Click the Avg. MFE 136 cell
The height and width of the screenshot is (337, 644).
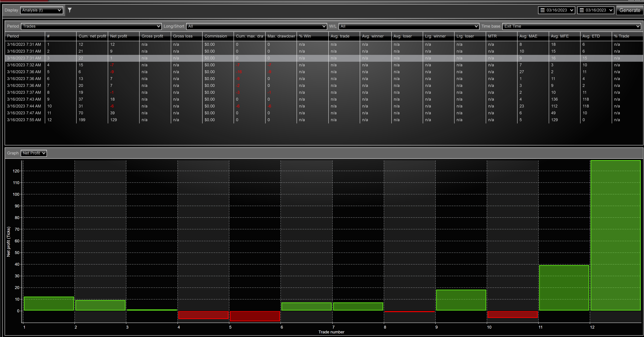(565, 99)
